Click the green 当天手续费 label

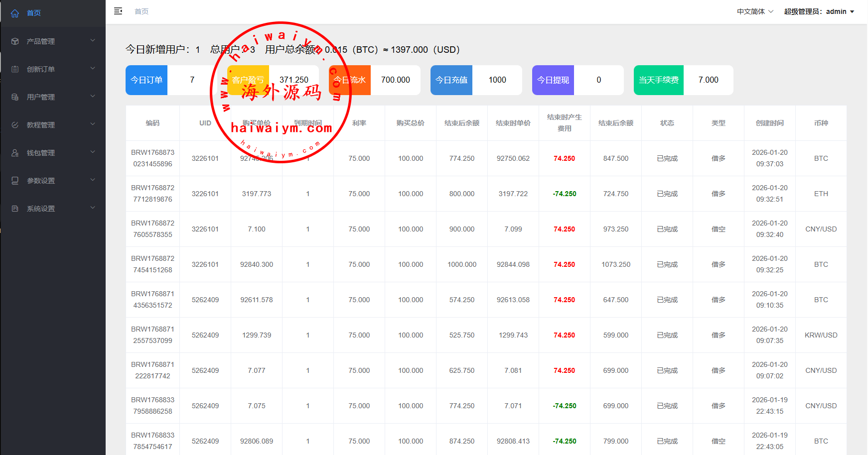(x=658, y=80)
